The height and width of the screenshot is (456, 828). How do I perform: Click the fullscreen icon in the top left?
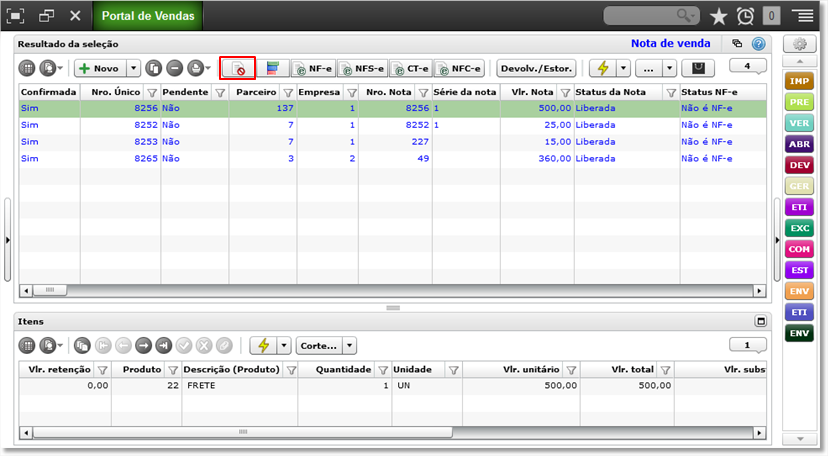pos(15,16)
